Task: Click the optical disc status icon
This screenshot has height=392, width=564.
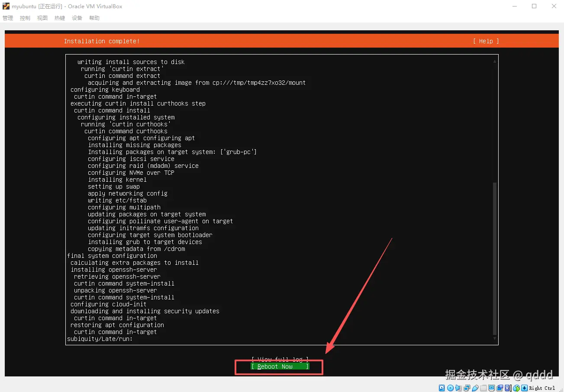Action: 450,388
